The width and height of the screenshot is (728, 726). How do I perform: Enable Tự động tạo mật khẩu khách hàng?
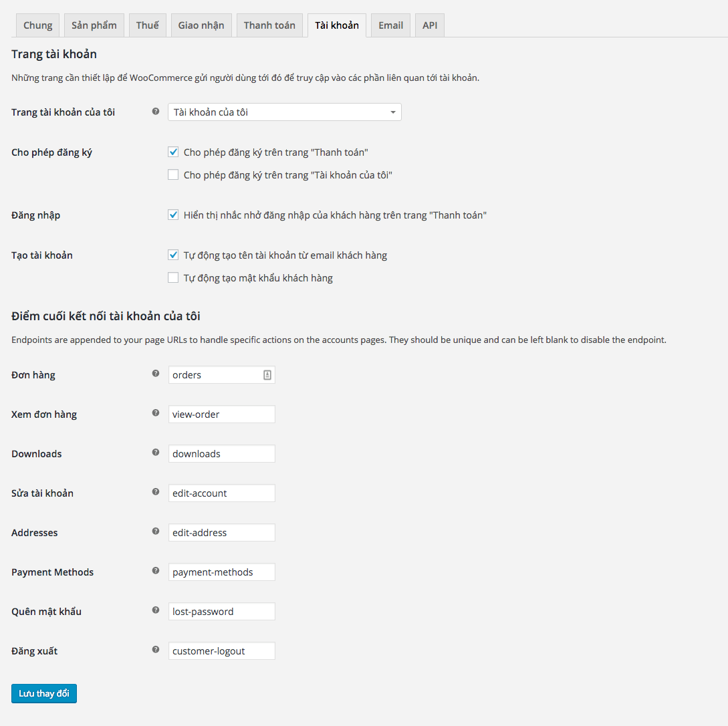click(x=173, y=277)
